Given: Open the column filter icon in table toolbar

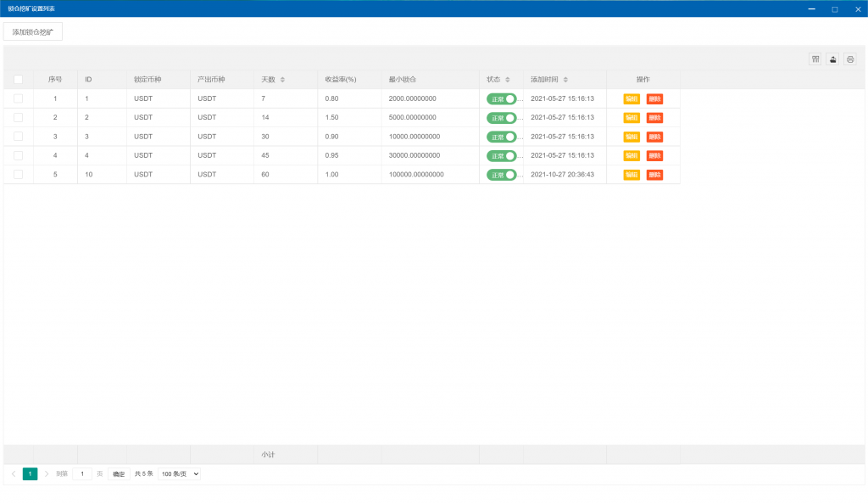Looking at the screenshot, I should [x=815, y=59].
